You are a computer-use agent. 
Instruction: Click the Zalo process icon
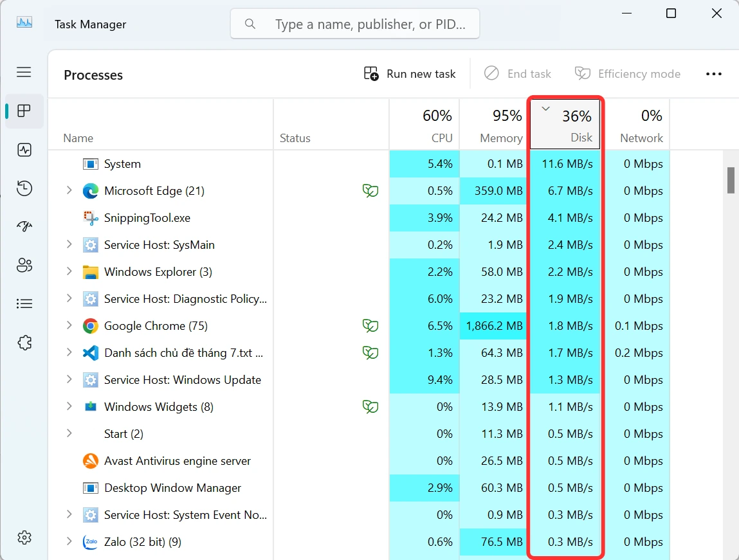click(x=91, y=541)
